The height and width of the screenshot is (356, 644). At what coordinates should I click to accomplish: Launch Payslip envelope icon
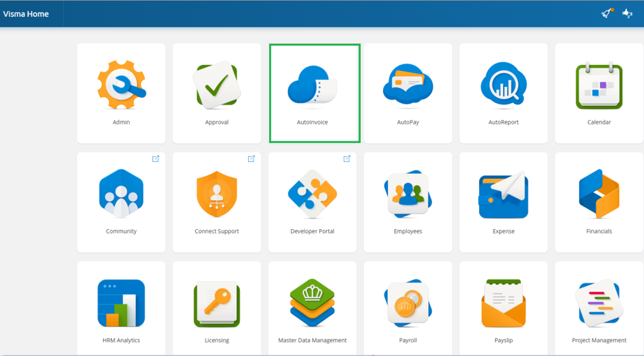coord(503,303)
